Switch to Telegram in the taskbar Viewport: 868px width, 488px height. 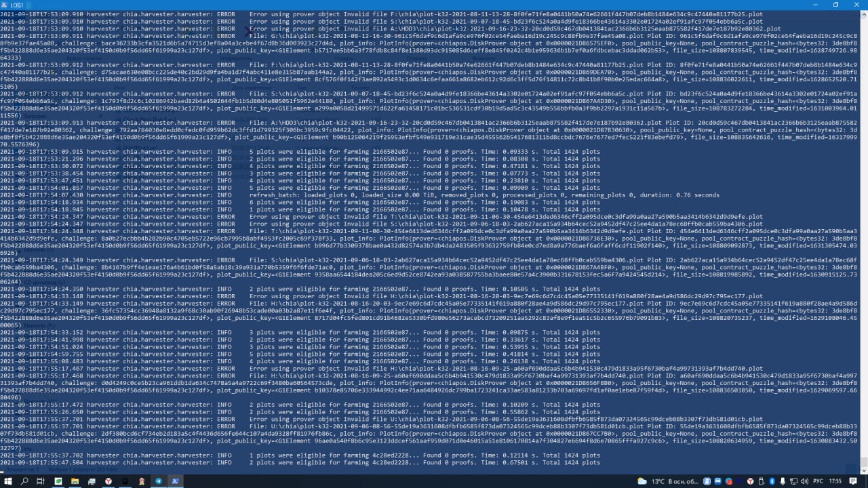pos(159,481)
